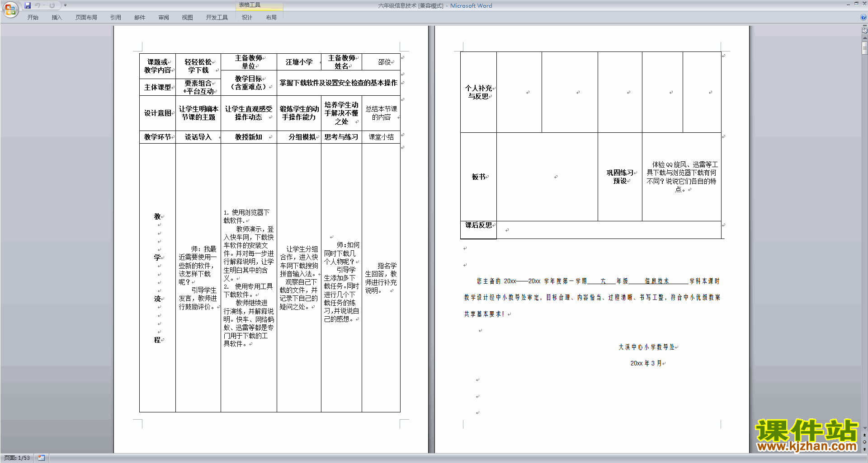Click the Next Page double-arrow button
868x463 pixels.
coord(864,449)
